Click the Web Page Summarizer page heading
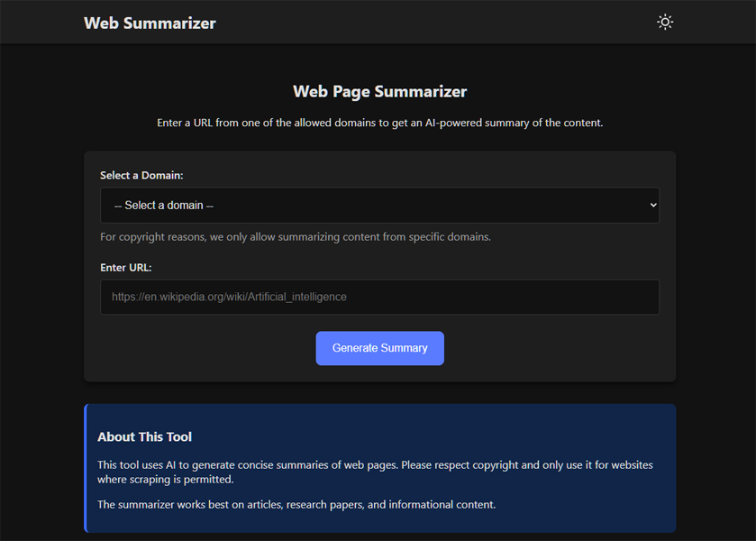This screenshot has height=541, width=756. 379,91
